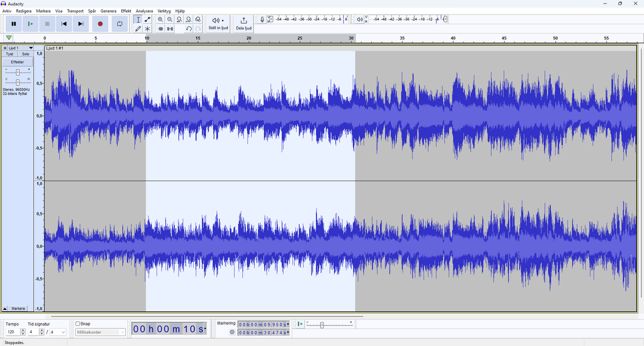
Task: Open selection end time format dropdown
Action: [288, 332]
